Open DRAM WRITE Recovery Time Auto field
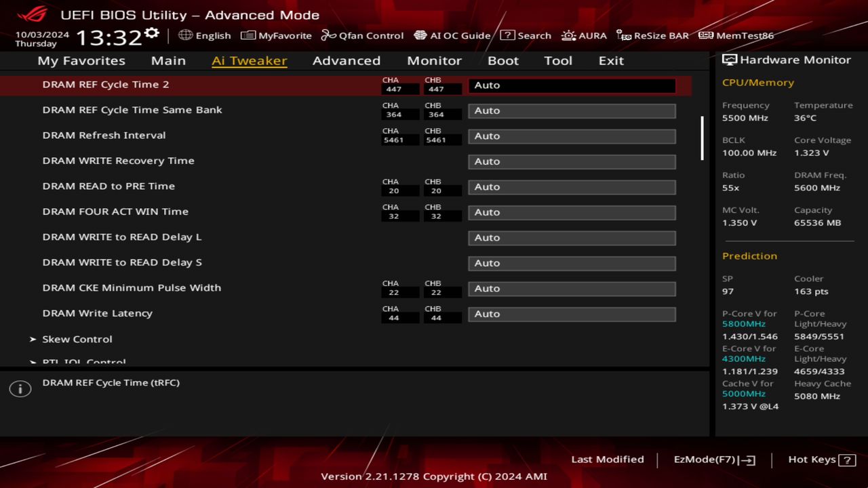868x488 pixels. 572,161
